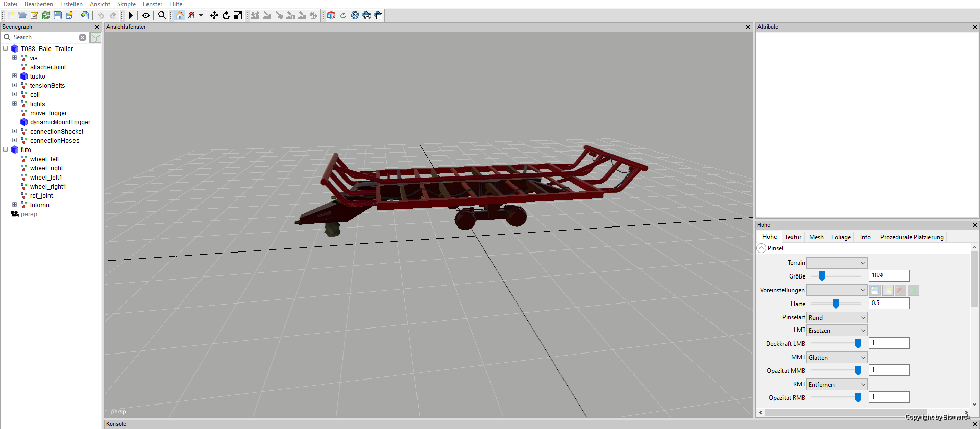980x429 pixels.
Task: Click the green reload arrows toolbar icon
Action: [x=46, y=15]
